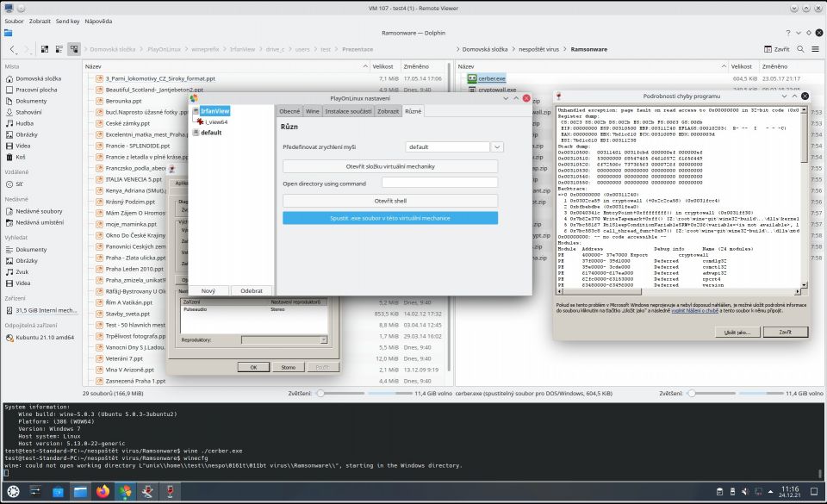Click Otevřít shell button
The image size is (827, 504).
tap(390, 201)
